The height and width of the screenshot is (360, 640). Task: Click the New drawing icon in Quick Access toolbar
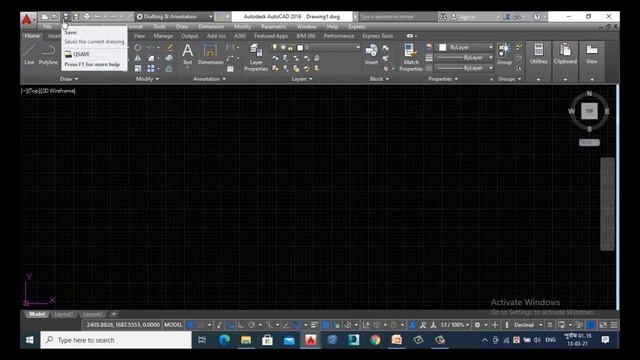[x=45, y=17]
